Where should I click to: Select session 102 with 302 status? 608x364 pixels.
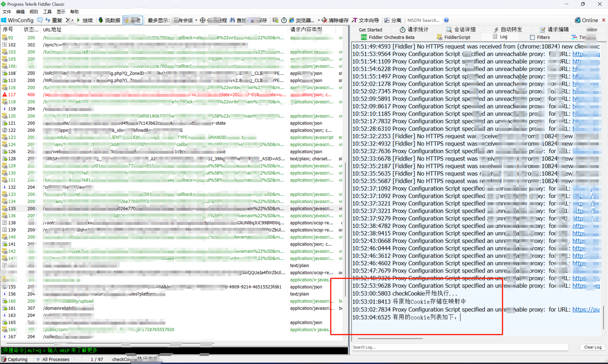coord(171,45)
